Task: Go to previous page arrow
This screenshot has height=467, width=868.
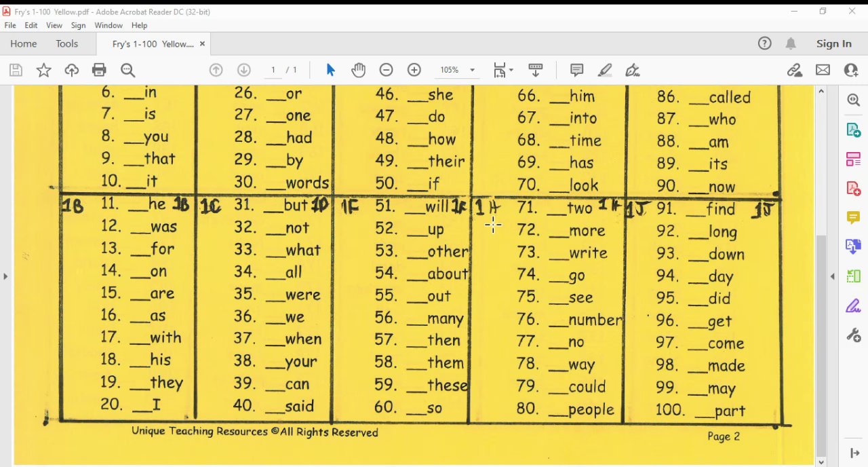Action: 216,70
